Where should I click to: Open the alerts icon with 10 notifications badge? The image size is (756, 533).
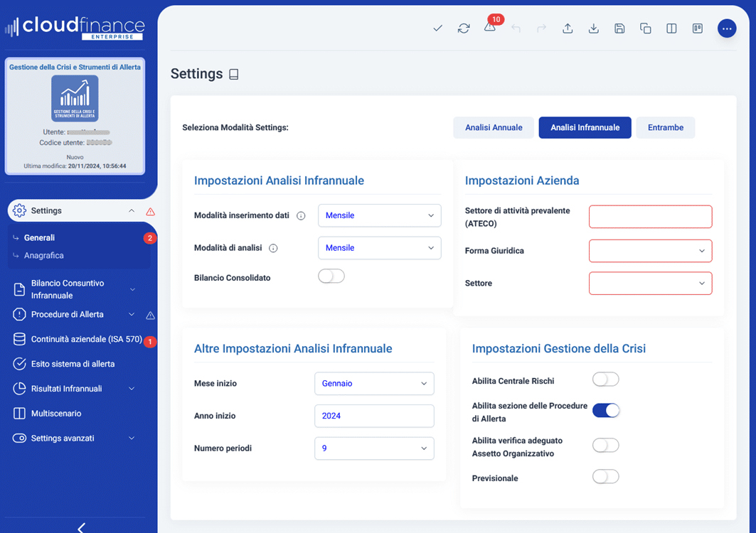(x=490, y=28)
